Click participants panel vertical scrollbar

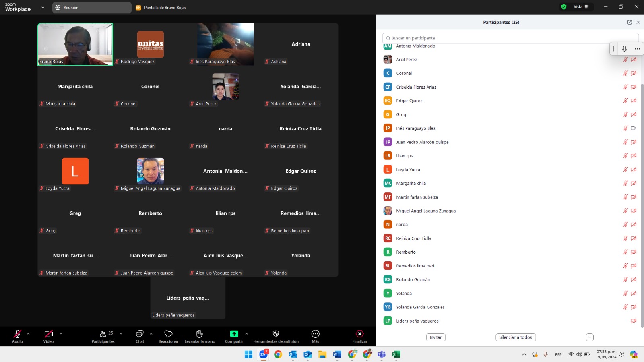click(x=642, y=205)
